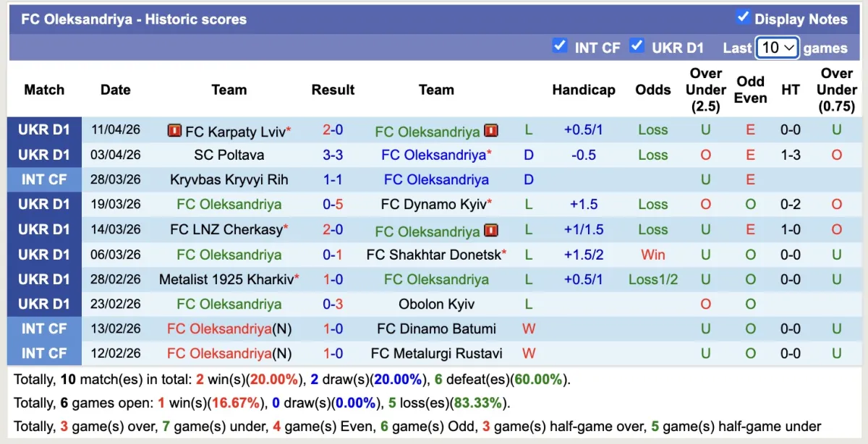The width and height of the screenshot is (868, 444).
Task: Click the INT CF label on 28/03/26 row
Action: point(44,180)
